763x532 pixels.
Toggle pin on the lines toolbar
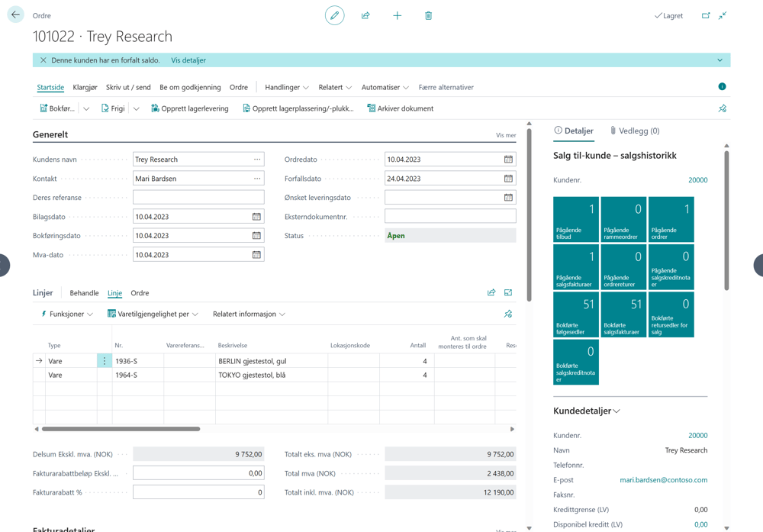[x=508, y=314]
